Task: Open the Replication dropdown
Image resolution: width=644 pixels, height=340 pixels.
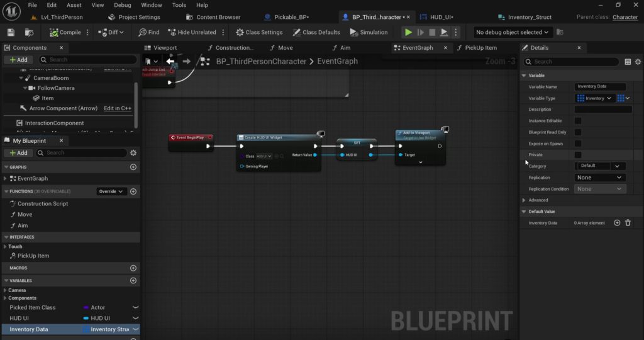Action: pos(599,178)
